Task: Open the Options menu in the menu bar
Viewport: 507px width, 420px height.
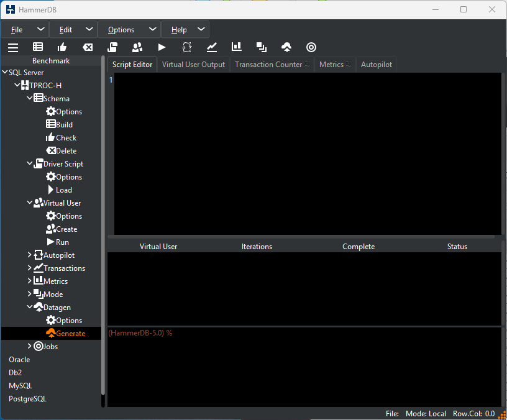Action: click(x=129, y=29)
